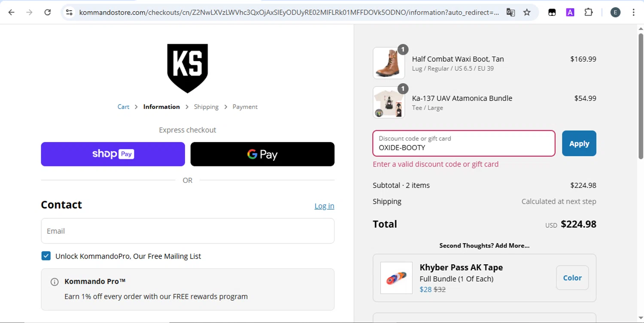644x323 pixels.
Task: Click quantity badge on the boot thumbnail
Action: (403, 49)
